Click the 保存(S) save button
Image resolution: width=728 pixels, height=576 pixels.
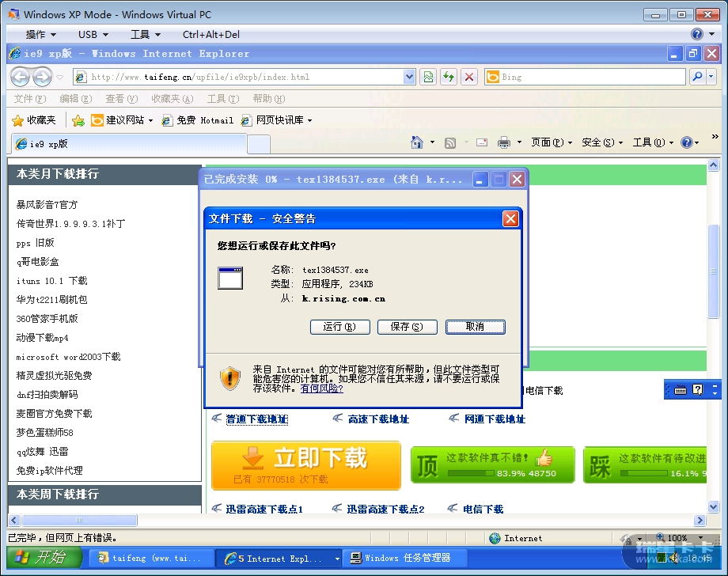pyautogui.click(x=408, y=327)
